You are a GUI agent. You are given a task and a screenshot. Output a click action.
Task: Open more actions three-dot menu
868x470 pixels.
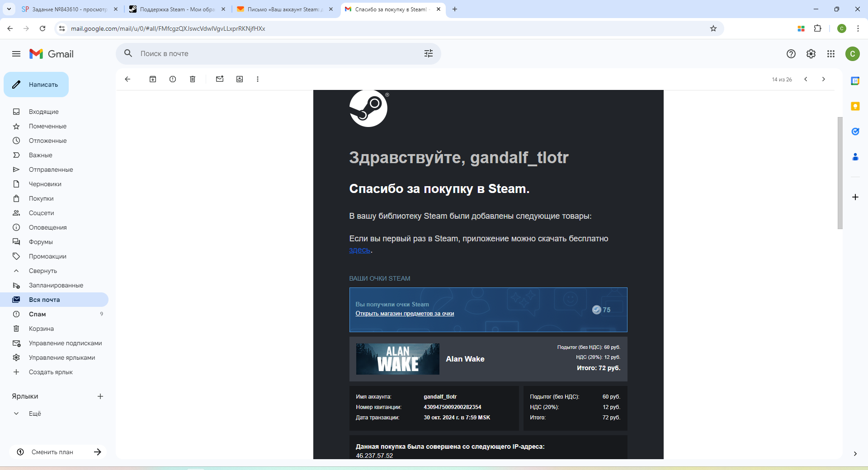coord(258,79)
